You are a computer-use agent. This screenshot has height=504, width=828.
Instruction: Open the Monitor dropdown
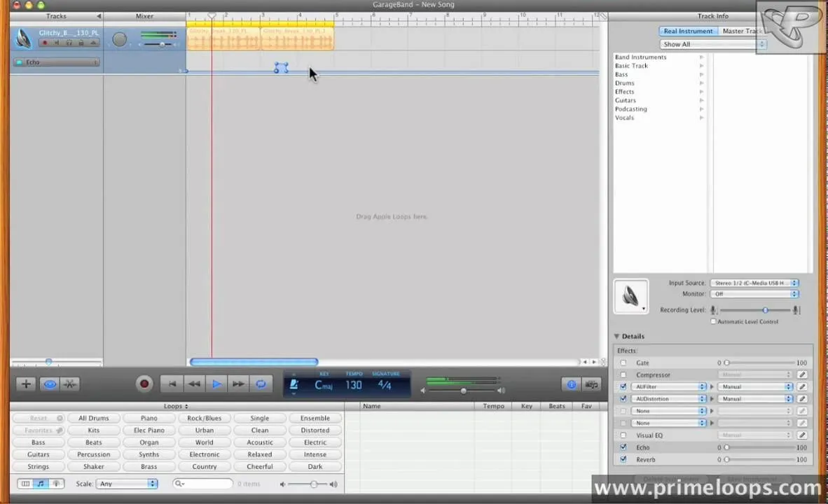point(754,294)
